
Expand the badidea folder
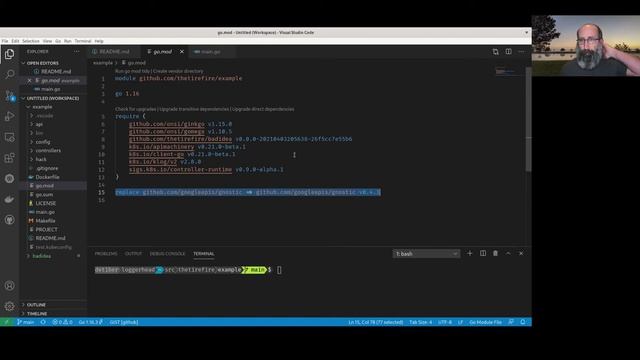point(42,256)
